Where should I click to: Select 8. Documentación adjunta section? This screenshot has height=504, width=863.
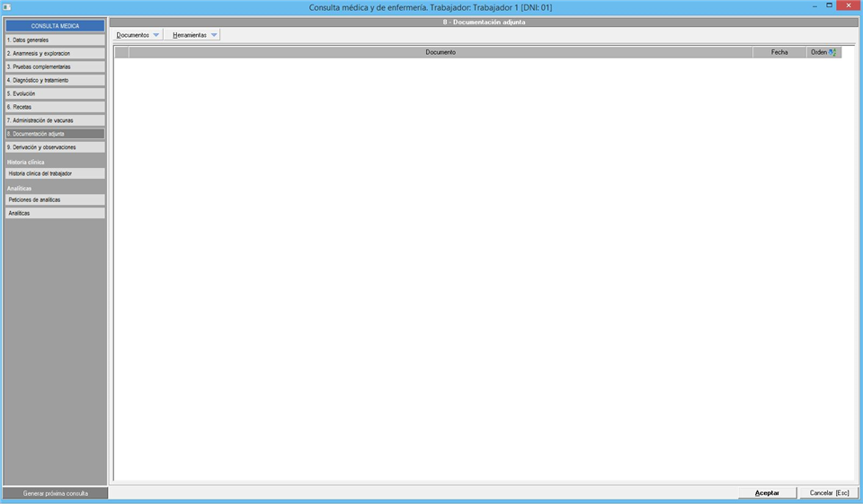55,134
